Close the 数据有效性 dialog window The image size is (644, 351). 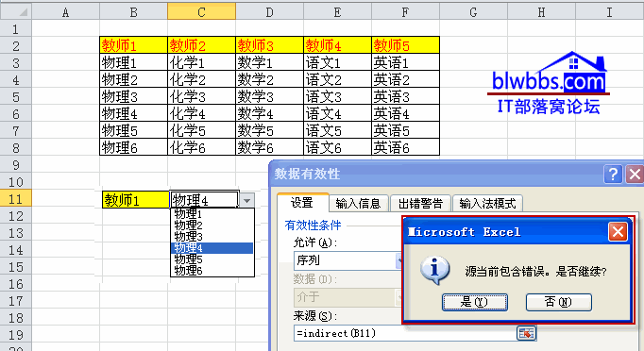coord(635,175)
